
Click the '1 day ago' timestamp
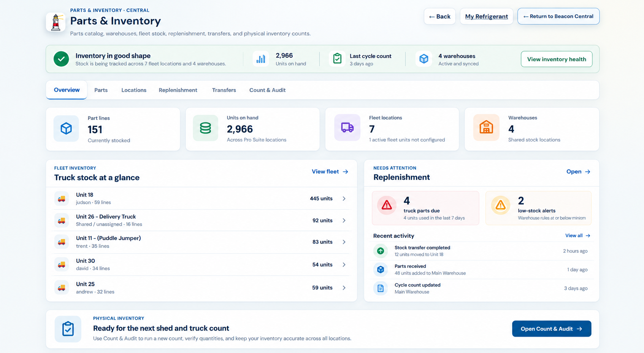pyautogui.click(x=577, y=270)
